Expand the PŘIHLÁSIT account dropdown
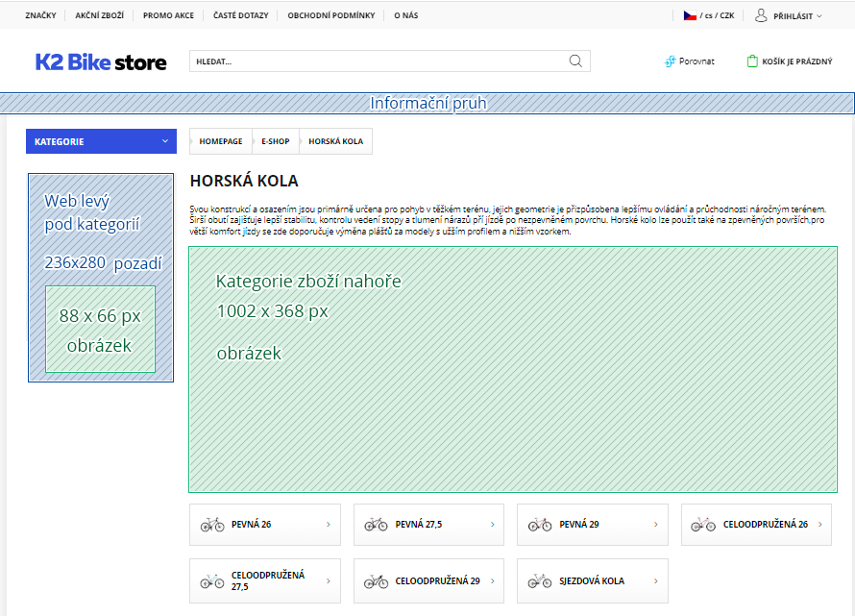This screenshot has width=855, height=616. (795, 15)
